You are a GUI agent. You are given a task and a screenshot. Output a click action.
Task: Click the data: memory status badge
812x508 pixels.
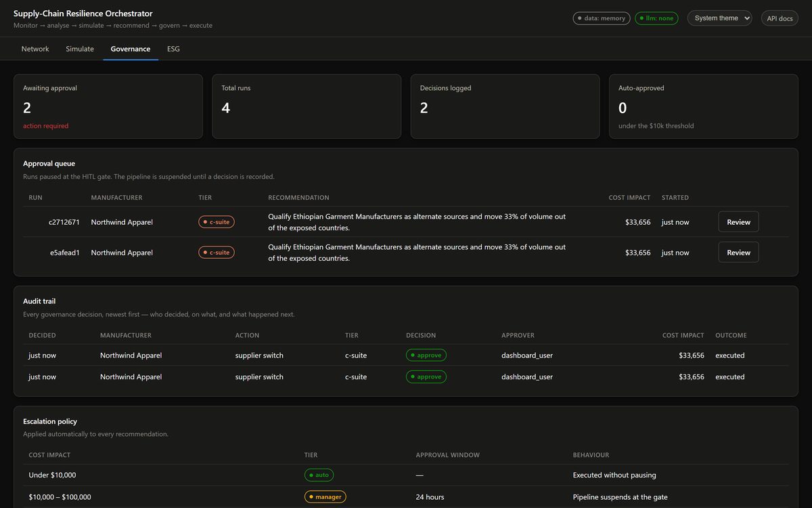click(602, 18)
